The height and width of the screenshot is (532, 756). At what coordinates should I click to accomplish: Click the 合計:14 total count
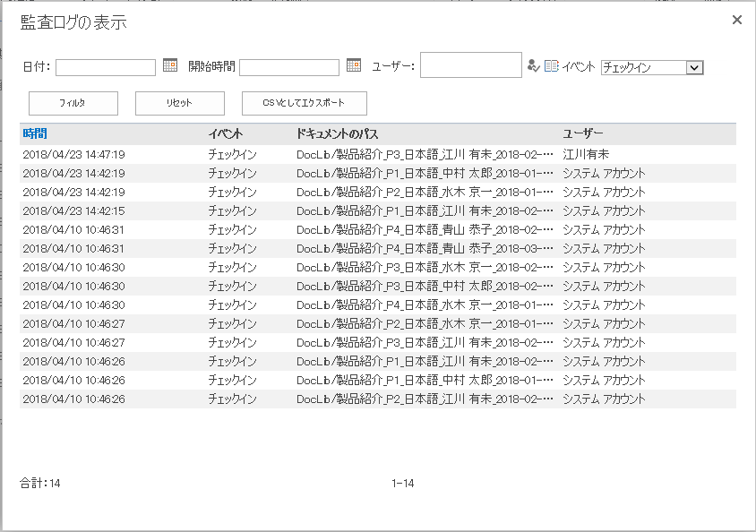(x=40, y=484)
